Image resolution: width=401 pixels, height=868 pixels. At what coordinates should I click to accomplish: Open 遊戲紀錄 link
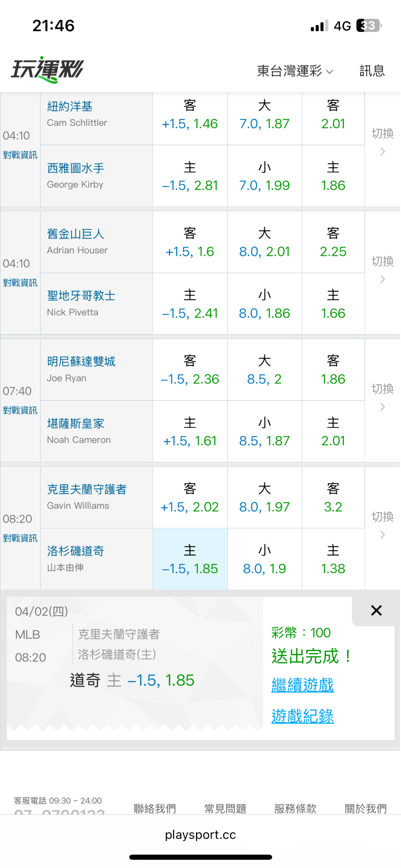click(x=303, y=716)
